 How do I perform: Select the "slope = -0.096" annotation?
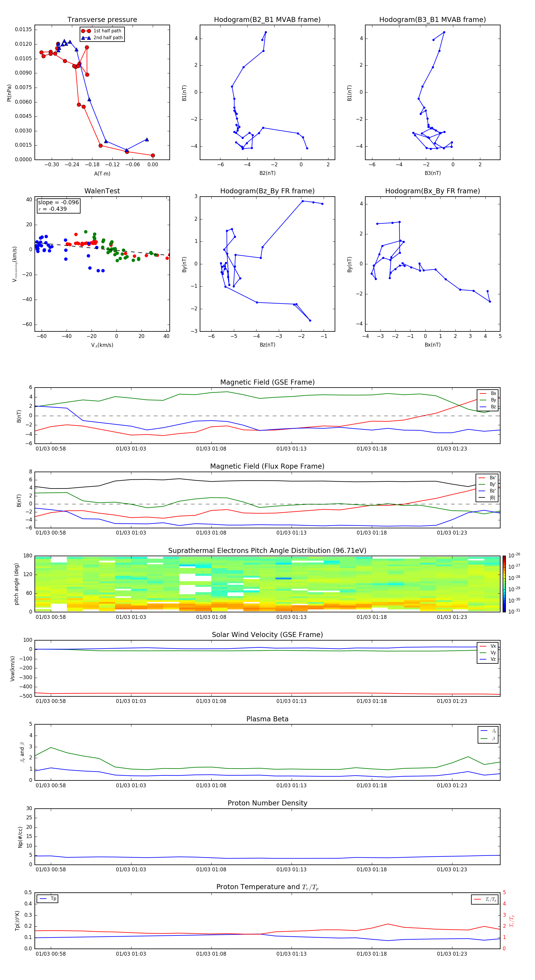click(x=58, y=203)
